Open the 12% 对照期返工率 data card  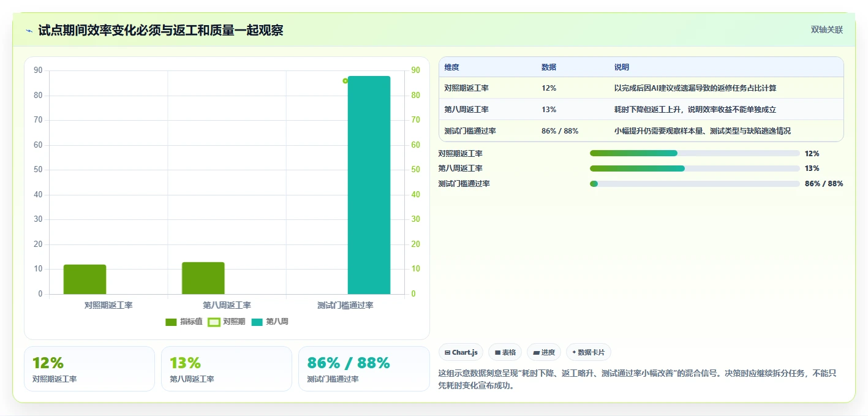coord(89,369)
